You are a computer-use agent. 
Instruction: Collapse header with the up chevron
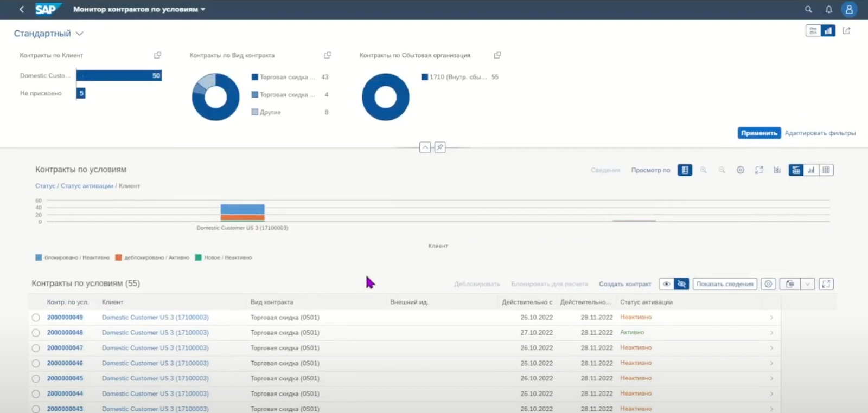tap(425, 147)
